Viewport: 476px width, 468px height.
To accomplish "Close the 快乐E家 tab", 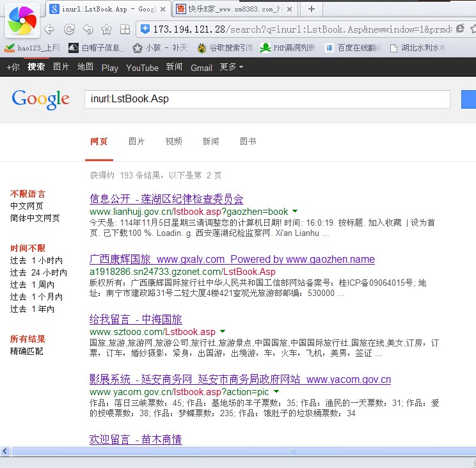I will (x=289, y=10).
